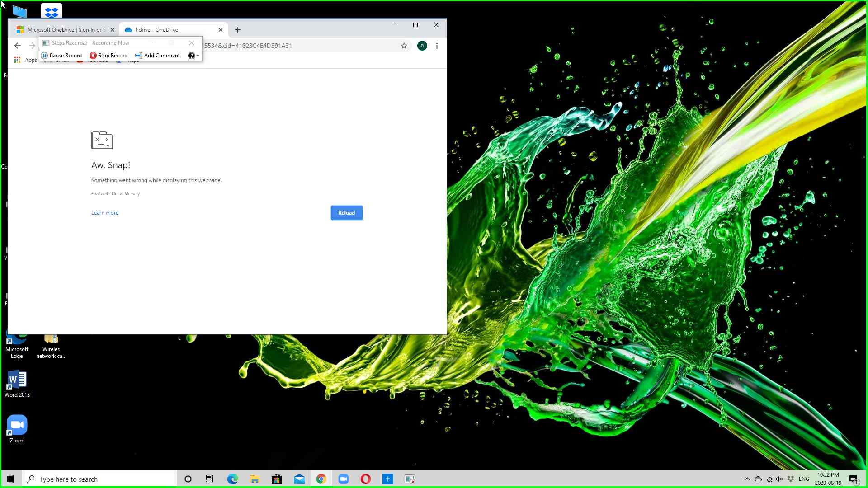Click Add Comment in Steps Recorder

(x=158, y=56)
